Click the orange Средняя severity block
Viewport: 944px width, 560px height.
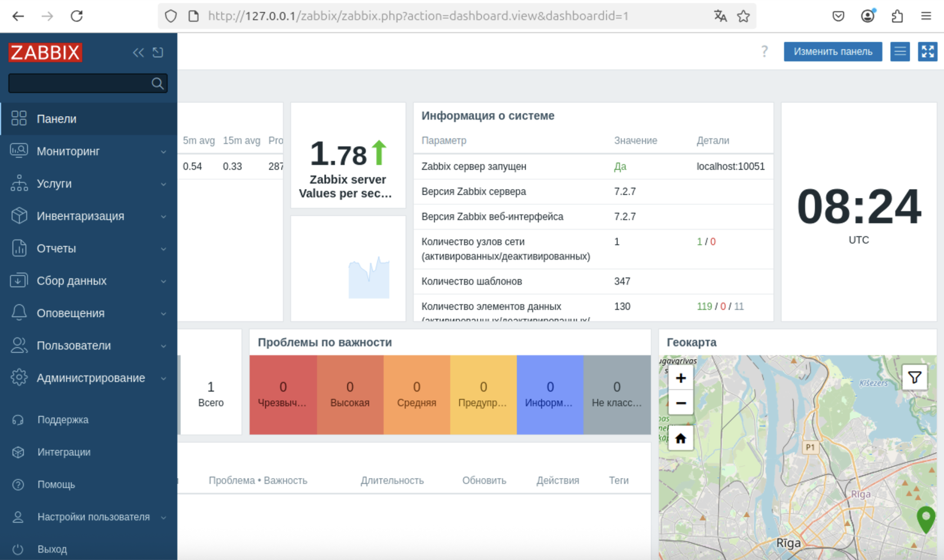pos(417,395)
